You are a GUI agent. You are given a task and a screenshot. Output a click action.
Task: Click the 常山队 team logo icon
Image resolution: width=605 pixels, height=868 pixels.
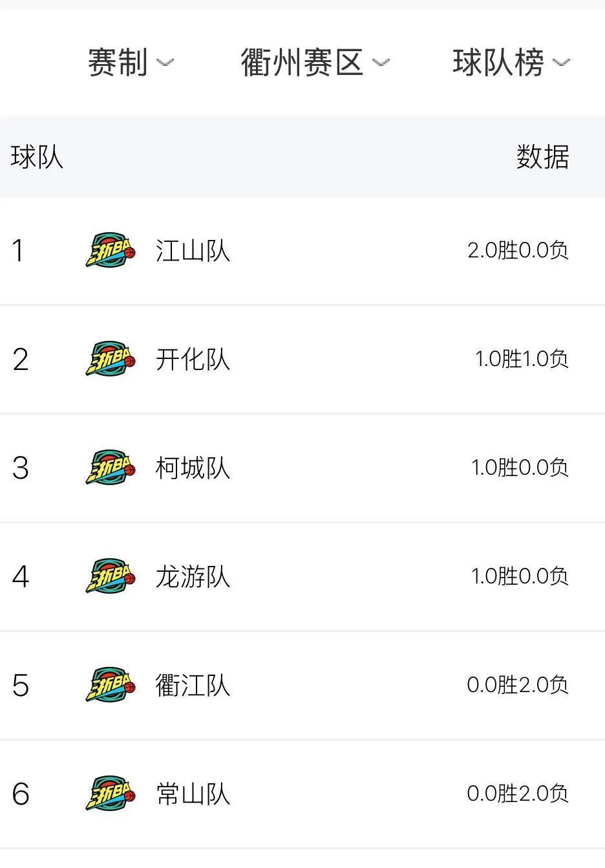pyautogui.click(x=111, y=794)
